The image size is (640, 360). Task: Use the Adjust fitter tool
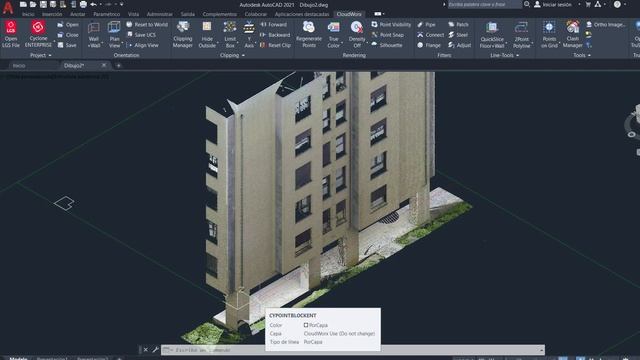pos(459,45)
